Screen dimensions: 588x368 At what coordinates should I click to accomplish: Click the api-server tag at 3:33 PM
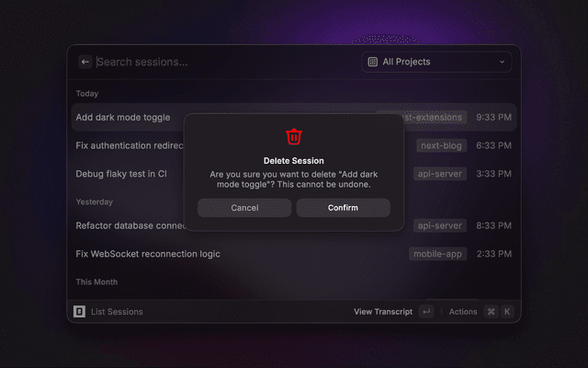tap(440, 174)
